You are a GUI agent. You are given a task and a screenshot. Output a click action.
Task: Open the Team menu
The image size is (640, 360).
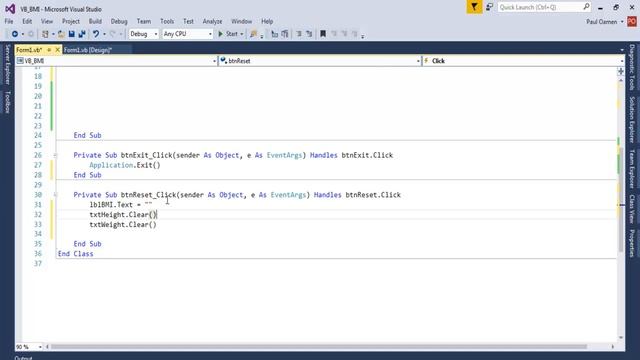pos(144,21)
